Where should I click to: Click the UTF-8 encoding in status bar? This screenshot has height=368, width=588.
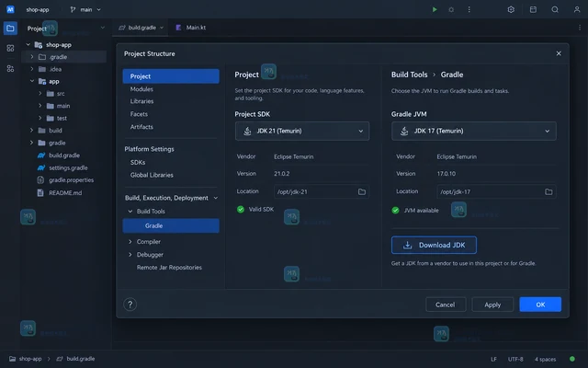click(x=515, y=359)
